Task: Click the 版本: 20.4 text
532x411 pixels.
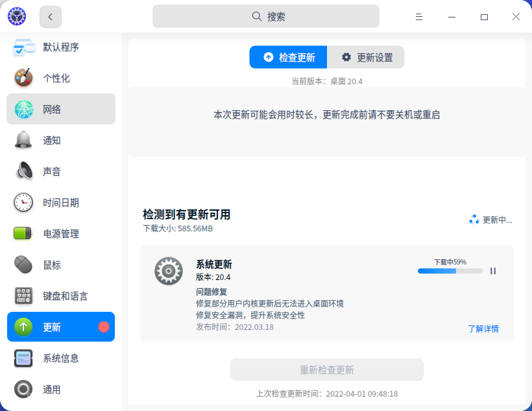Action: click(x=213, y=277)
